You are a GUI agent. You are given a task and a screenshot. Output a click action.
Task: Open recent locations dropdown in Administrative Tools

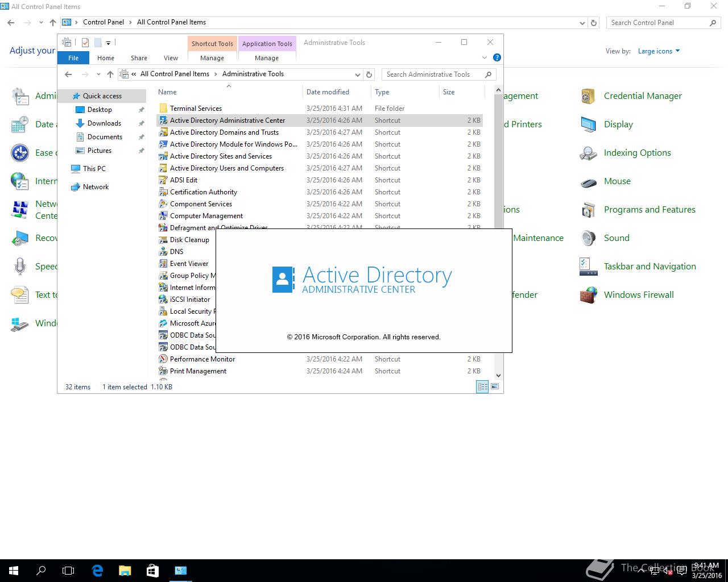pyautogui.click(x=98, y=74)
